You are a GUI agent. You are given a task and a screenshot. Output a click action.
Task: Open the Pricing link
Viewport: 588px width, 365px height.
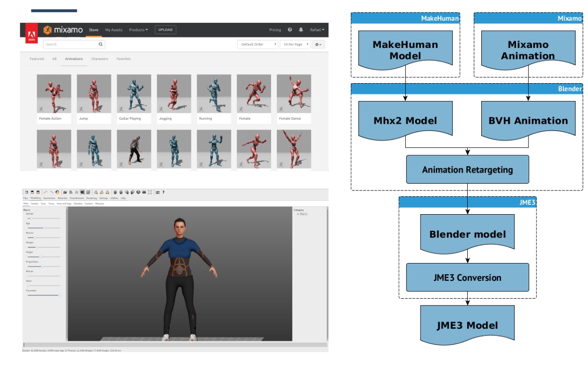[x=275, y=30]
